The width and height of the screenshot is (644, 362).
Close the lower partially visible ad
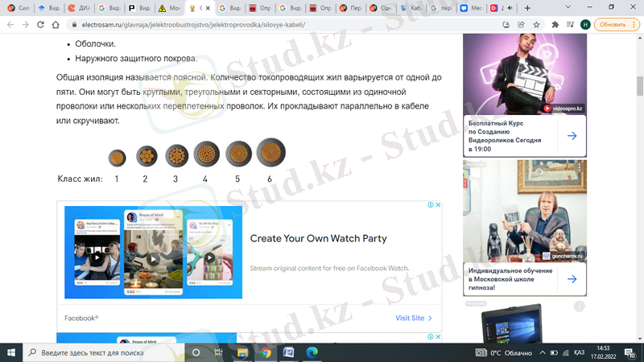(x=438, y=336)
